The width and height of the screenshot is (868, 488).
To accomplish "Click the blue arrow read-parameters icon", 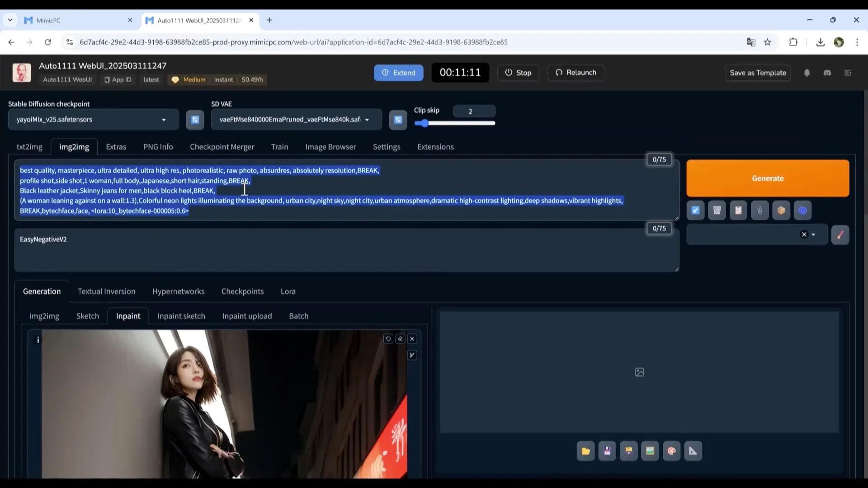I will coord(695,210).
